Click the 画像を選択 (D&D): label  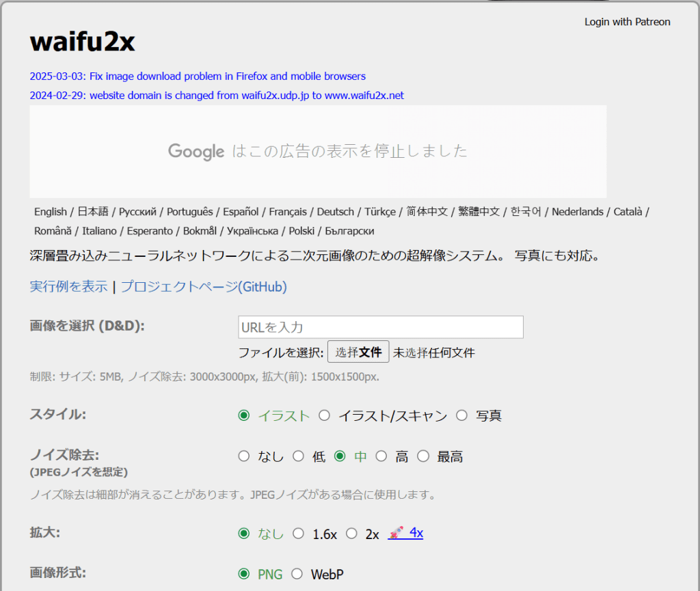pos(87,326)
